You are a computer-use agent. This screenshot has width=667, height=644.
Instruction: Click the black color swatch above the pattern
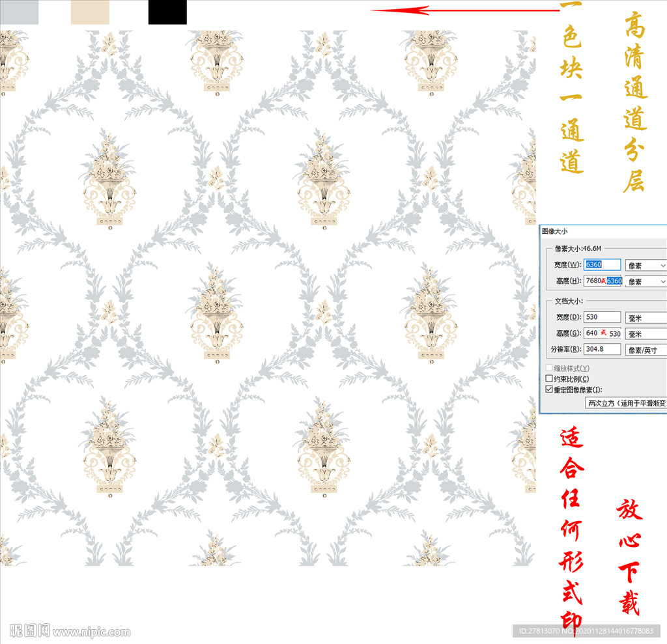click(167, 12)
